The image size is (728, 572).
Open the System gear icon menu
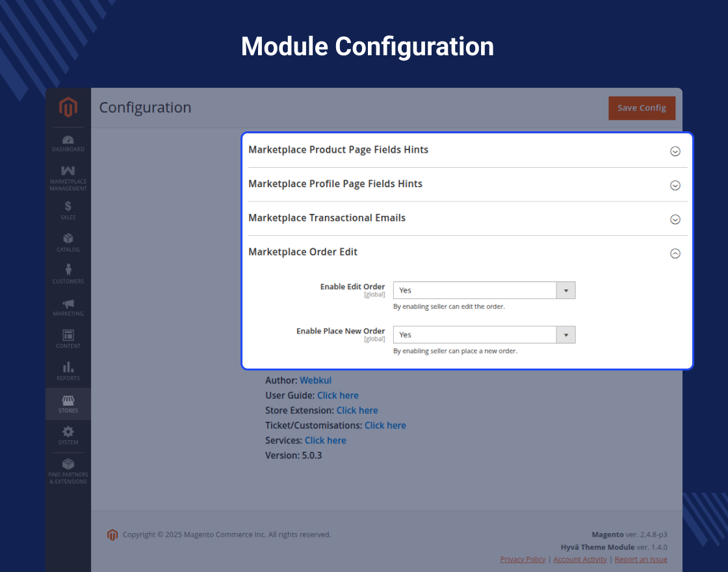(68, 435)
